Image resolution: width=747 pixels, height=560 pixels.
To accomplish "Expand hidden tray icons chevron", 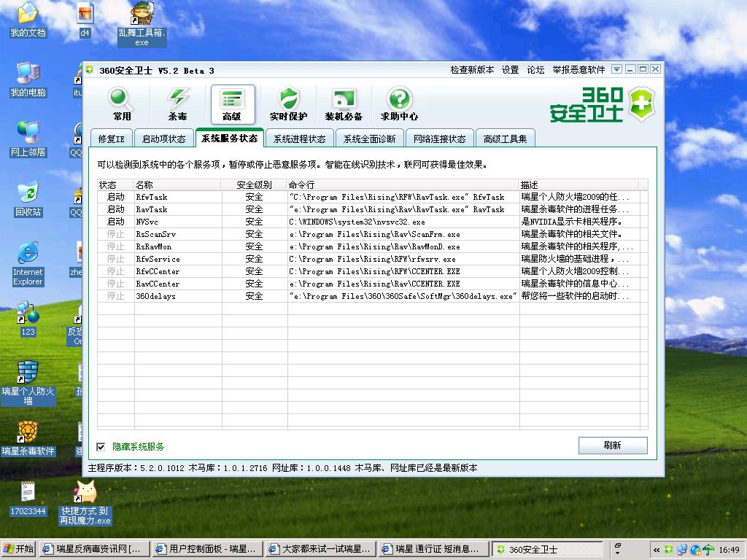I will pos(657,550).
